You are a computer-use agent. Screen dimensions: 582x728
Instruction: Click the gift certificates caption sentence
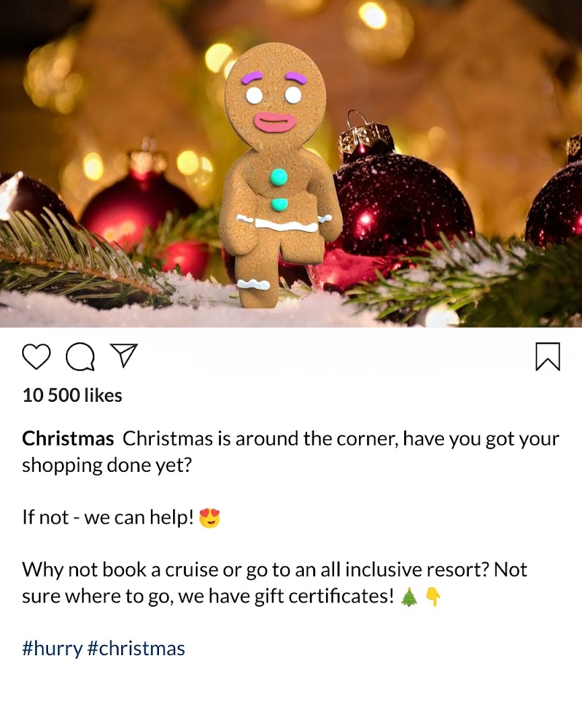coord(274,582)
